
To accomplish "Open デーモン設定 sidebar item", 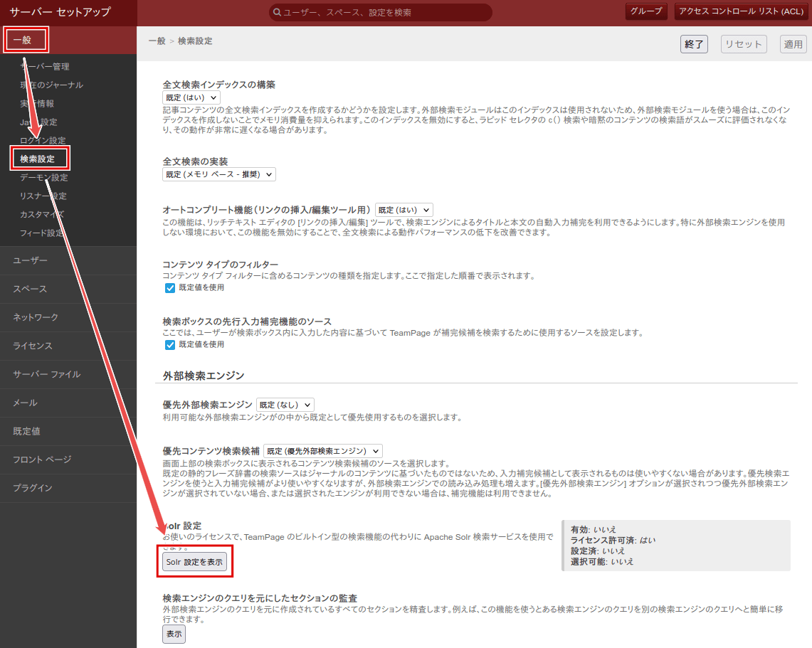I will point(44,178).
